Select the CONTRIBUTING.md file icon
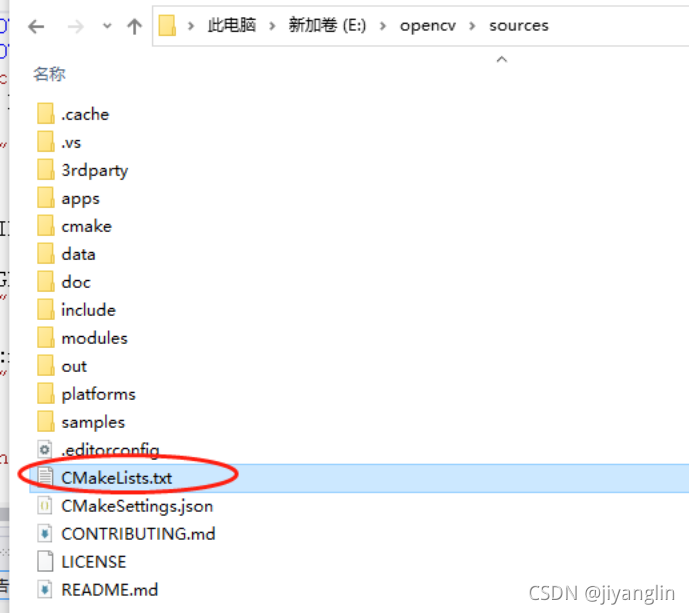The image size is (690, 614). coord(45,534)
